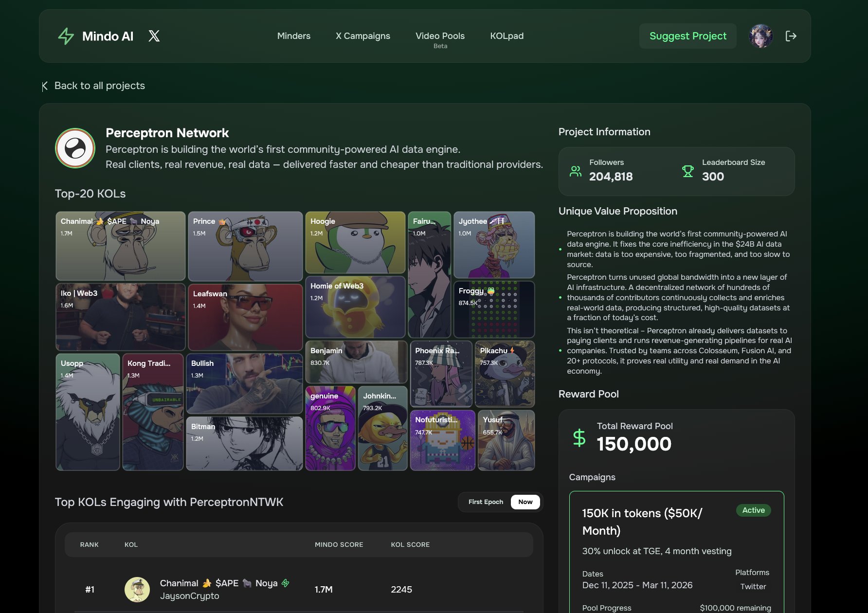868x613 pixels.
Task: Open the Minders page
Action: click(x=294, y=36)
